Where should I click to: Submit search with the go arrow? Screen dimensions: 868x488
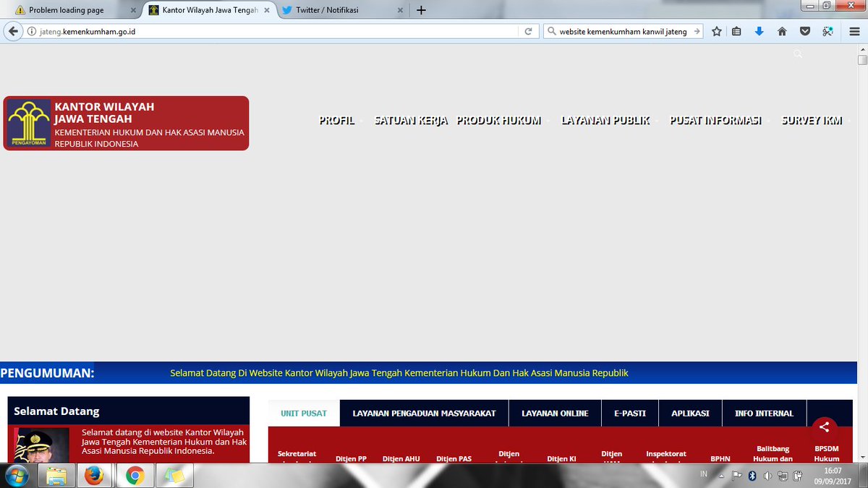point(697,31)
